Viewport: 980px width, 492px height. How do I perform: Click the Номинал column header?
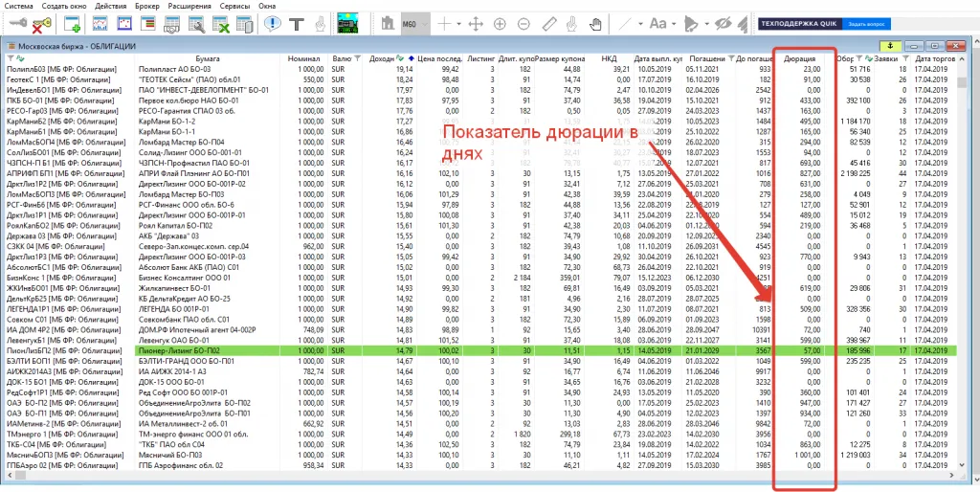[x=303, y=58]
